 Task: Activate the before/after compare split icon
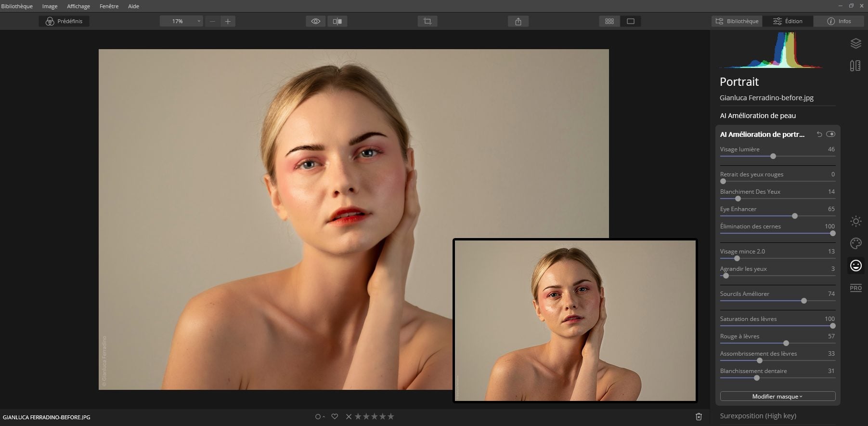(337, 21)
